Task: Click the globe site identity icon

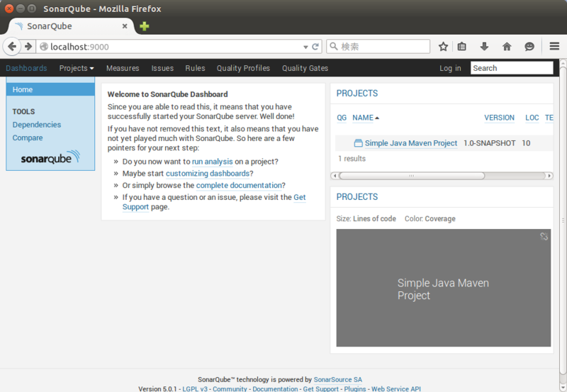Action: click(x=44, y=47)
